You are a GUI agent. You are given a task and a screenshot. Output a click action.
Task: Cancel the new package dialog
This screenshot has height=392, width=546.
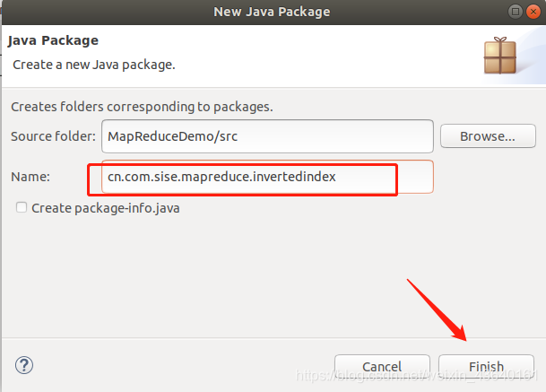pos(382,367)
